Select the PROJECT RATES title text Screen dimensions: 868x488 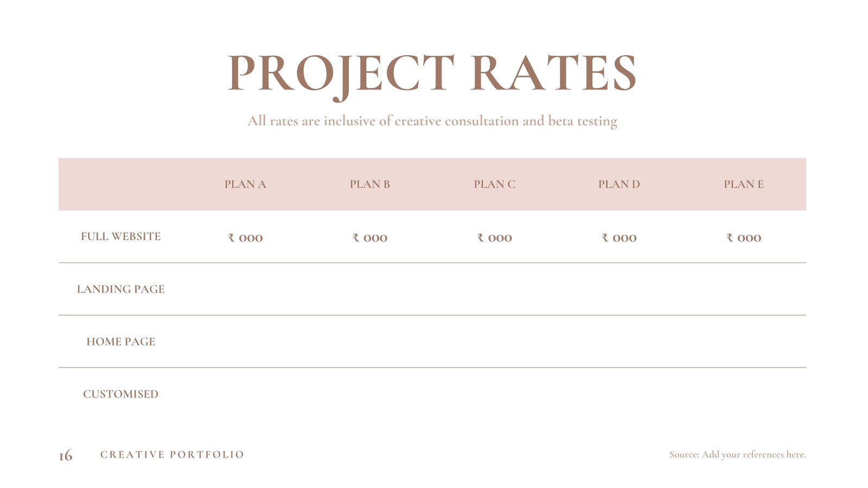(432, 75)
